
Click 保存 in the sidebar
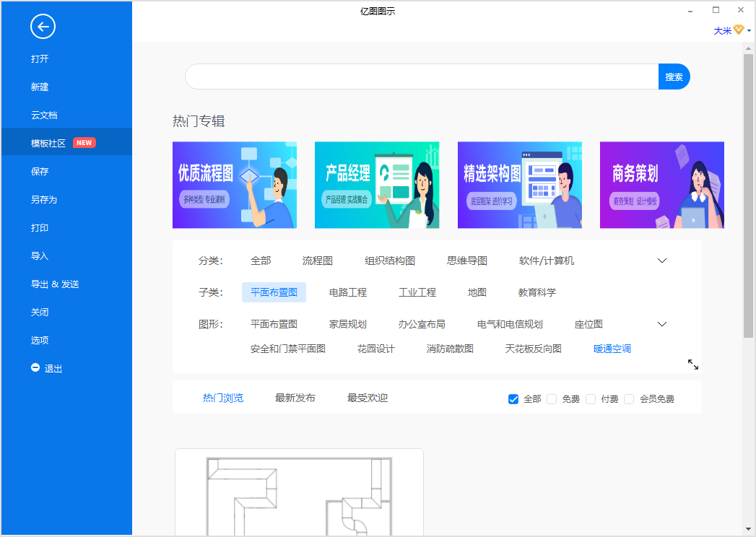[x=40, y=171]
